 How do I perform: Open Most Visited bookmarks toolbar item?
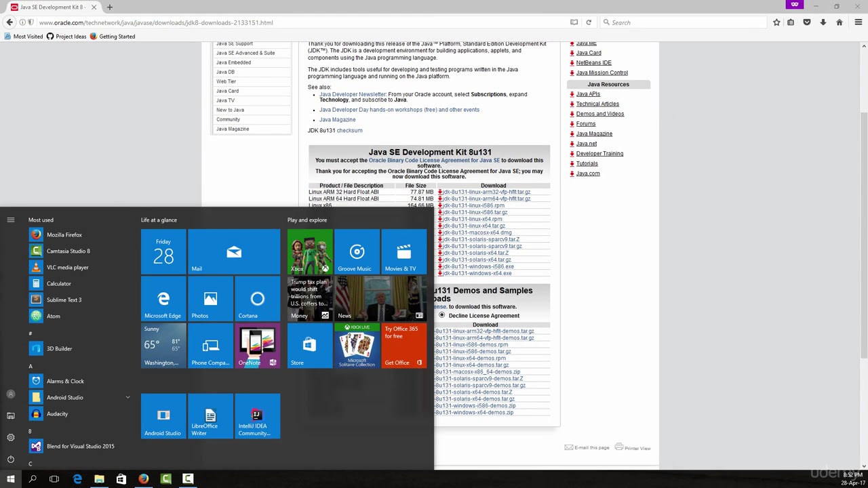click(24, 37)
